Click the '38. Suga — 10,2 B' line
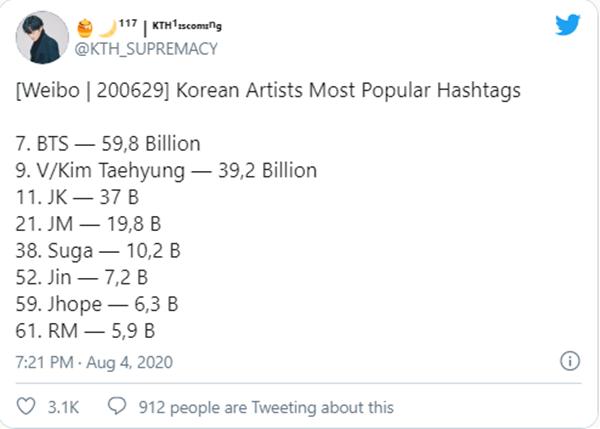Viewport: 600px width, 429px height. pyautogui.click(x=90, y=250)
